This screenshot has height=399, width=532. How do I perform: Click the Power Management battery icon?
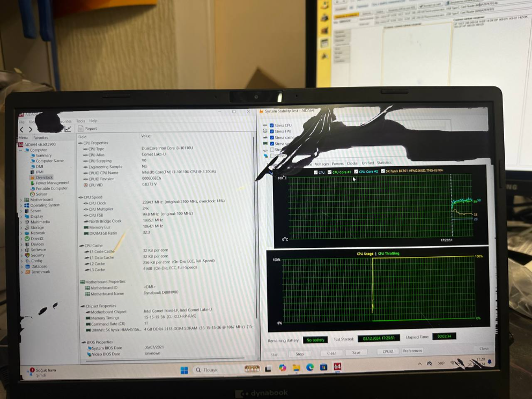click(32, 183)
